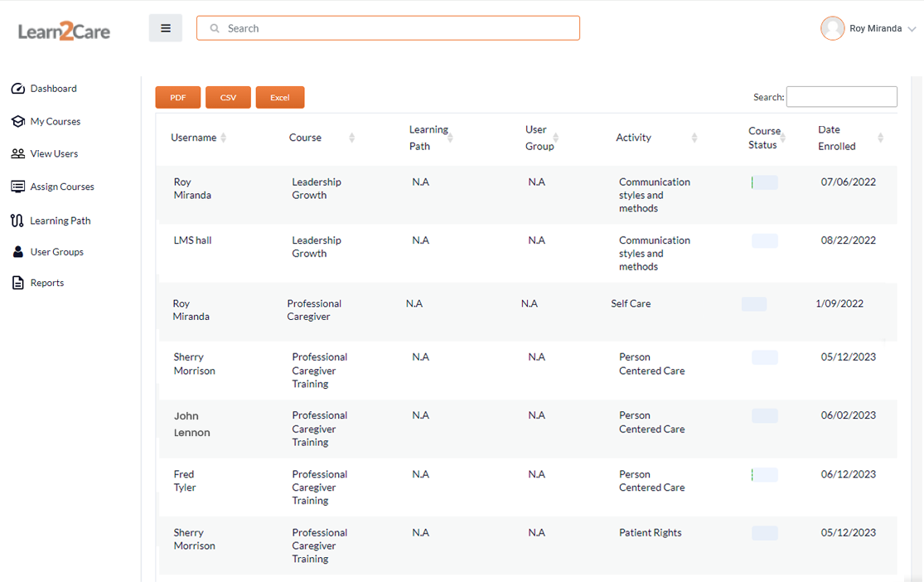Export the report as PDF

pos(178,98)
